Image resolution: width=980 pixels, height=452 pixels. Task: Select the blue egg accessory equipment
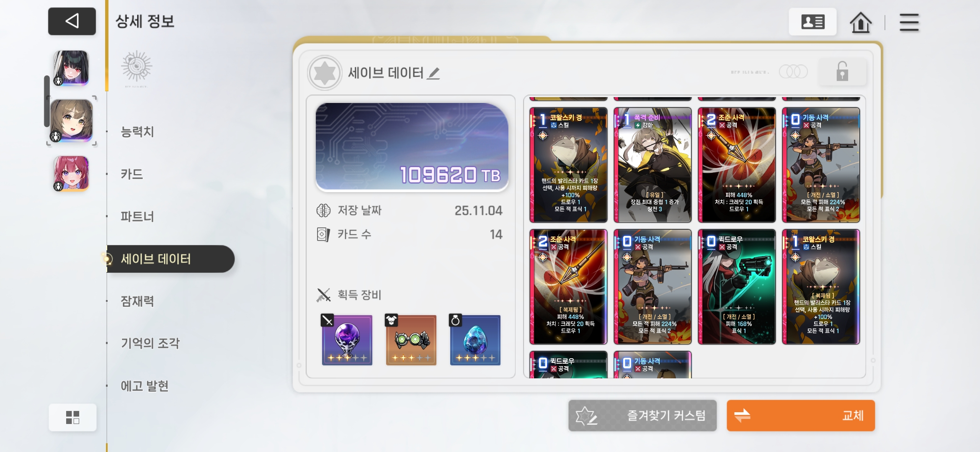click(475, 340)
